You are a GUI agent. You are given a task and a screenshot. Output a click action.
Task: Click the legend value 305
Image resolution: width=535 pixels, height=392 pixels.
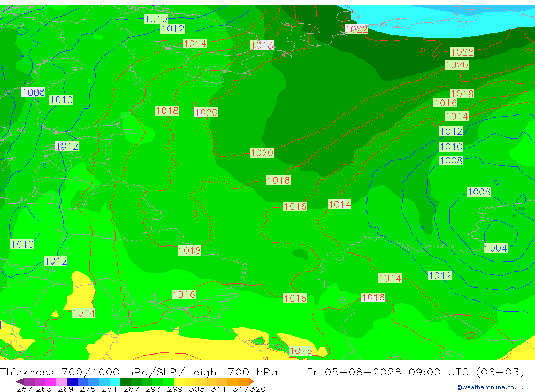click(x=197, y=389)
